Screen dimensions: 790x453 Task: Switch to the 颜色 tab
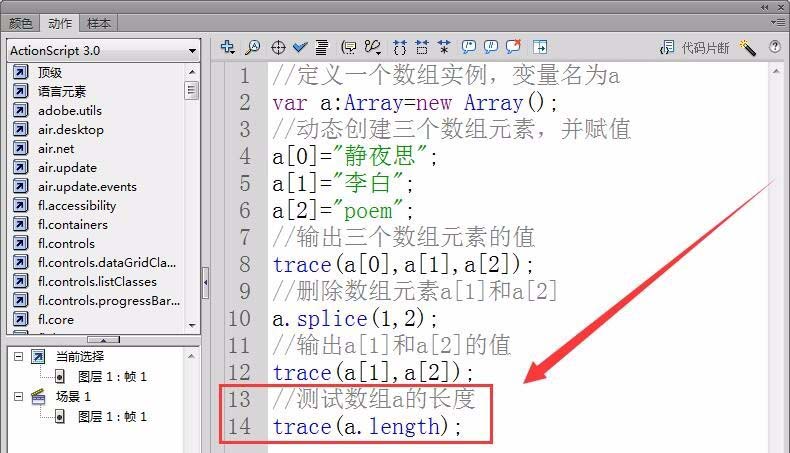pyautogui.click(x=21, y=23)
